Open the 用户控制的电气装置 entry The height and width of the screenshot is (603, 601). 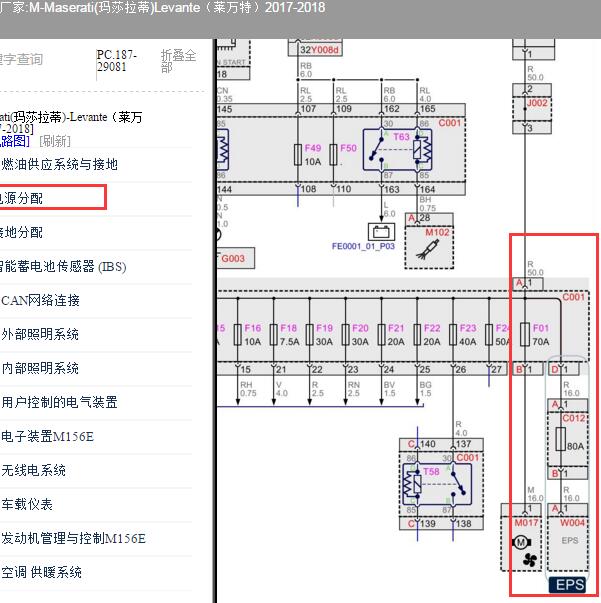pyautogui.click(x=59, y=402)
